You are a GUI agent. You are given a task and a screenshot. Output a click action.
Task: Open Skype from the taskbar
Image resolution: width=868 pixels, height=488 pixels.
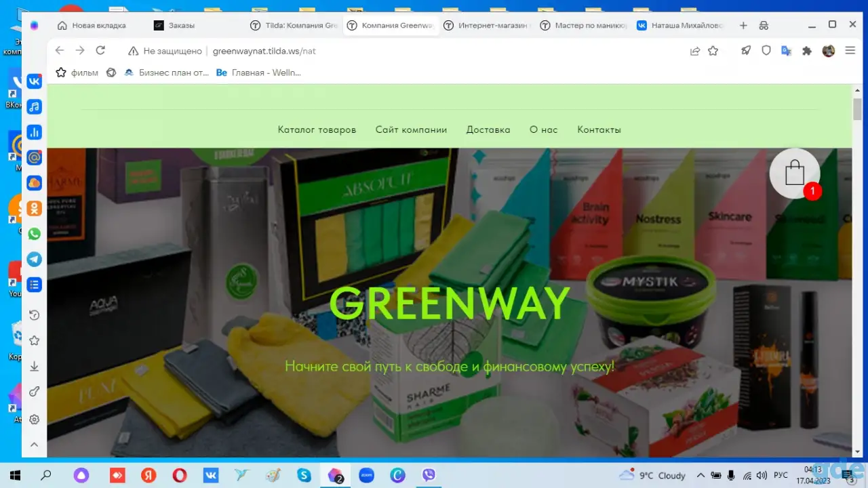tap(304, 475)
